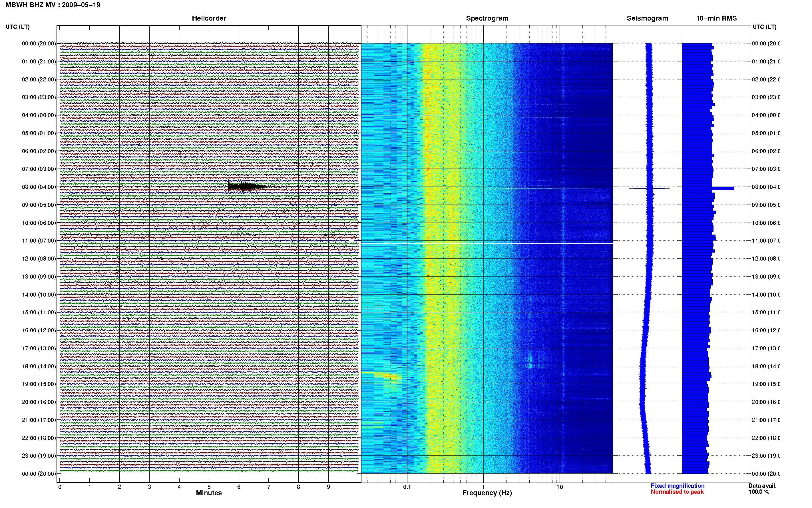The image size is (812, 508).
Task: Click the left time label 18:00 (14:00)
Action: 39,366
